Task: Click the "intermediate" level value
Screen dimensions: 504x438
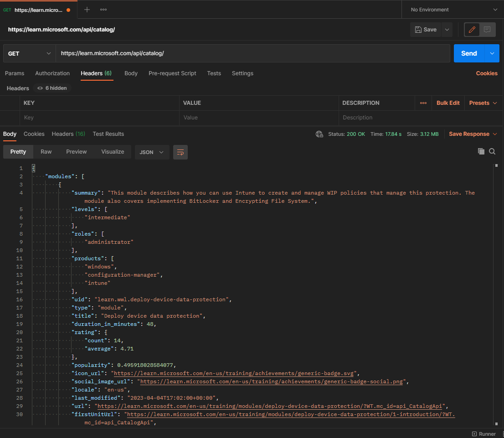Action: (108, 217)
